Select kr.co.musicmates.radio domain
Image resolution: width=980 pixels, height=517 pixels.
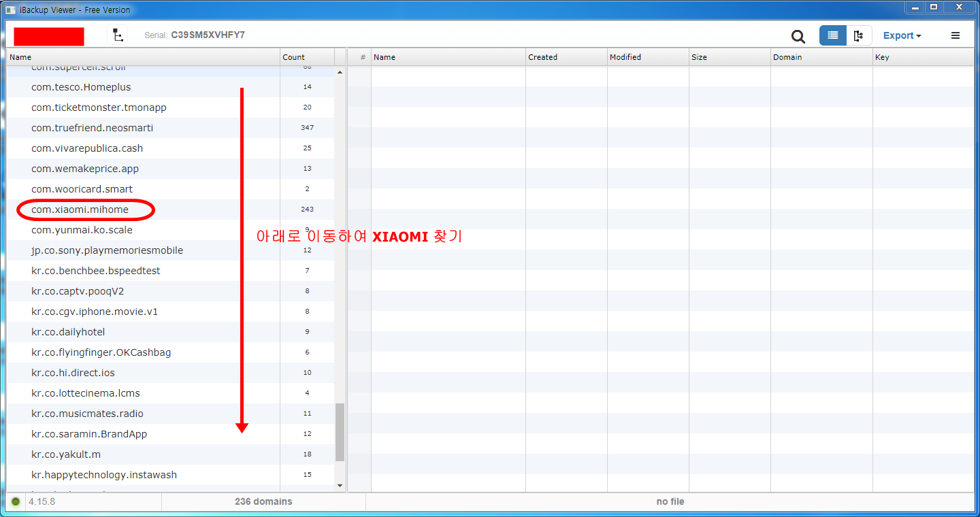[x=170, y=414]
